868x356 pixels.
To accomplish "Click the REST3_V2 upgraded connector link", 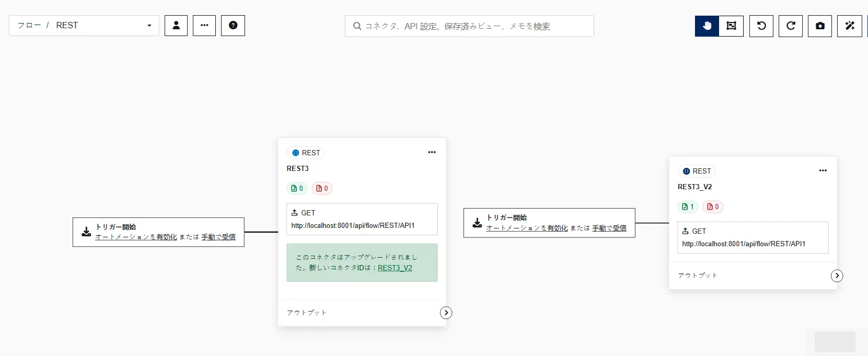I will pos(395,268).
